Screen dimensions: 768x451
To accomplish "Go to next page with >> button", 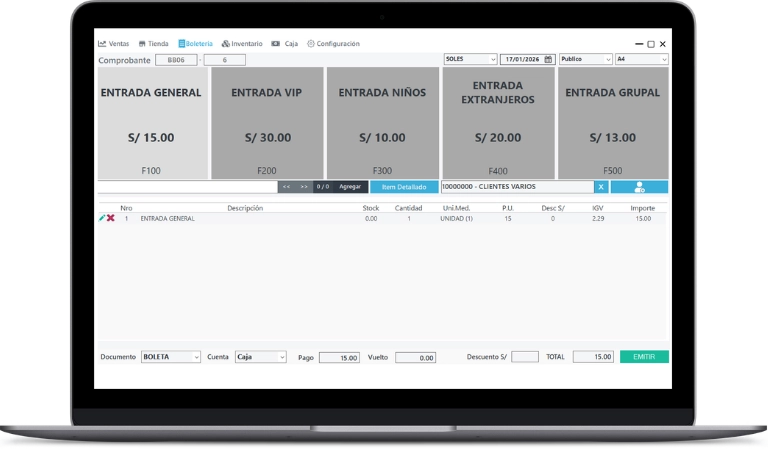I will 304,187.
